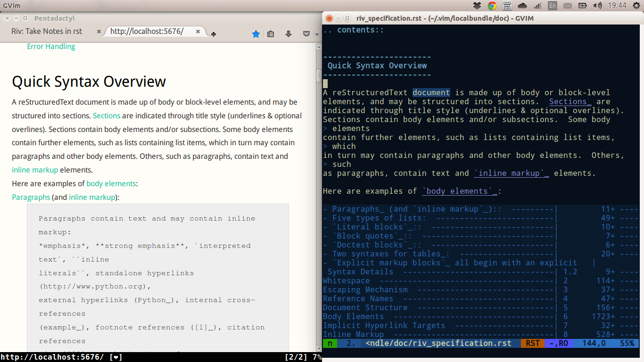This screenshot has height=362, width=644.
Task: Expand the 'Whitespace' folded section
Action: [x=481, y=280]
